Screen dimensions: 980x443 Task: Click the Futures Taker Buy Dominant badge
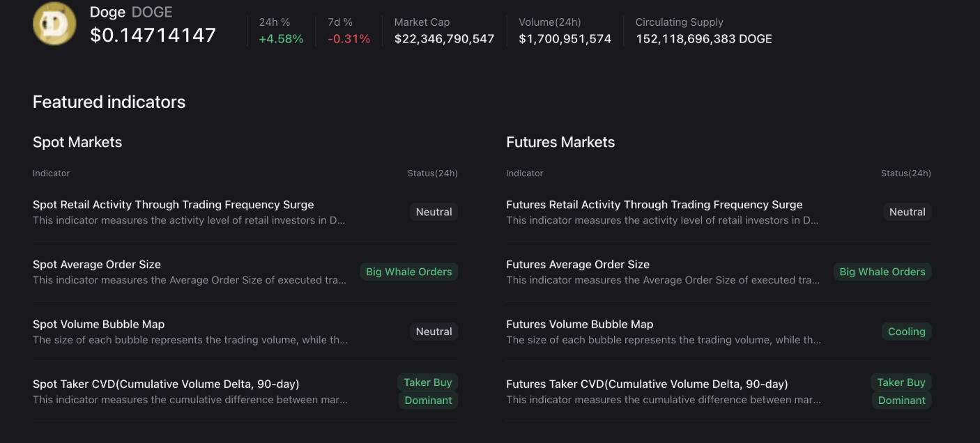click(x=901, y=391)
